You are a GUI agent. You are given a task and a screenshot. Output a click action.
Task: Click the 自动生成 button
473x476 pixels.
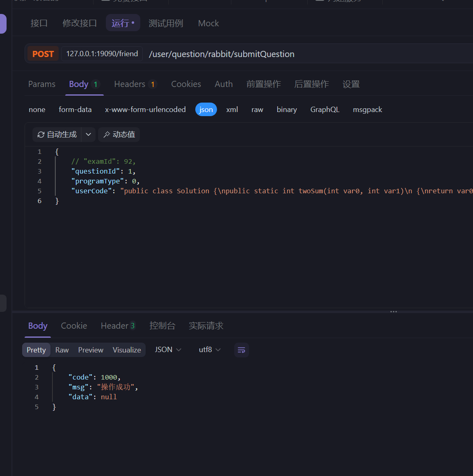click(x=57, y=135)
